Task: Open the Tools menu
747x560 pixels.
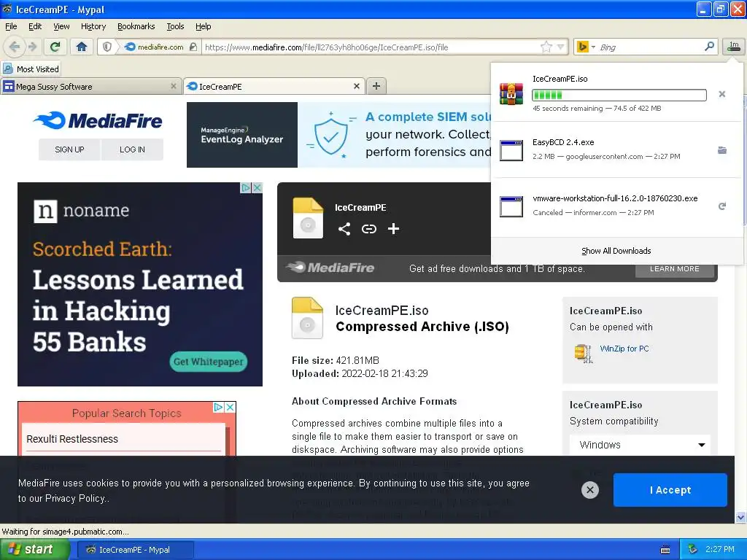Action: coord(175,26)
